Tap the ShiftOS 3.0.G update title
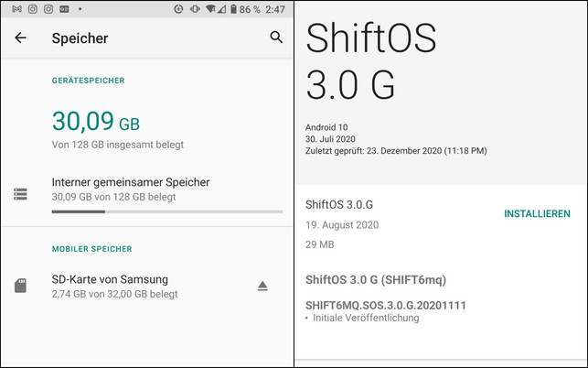 coord(339,205)
